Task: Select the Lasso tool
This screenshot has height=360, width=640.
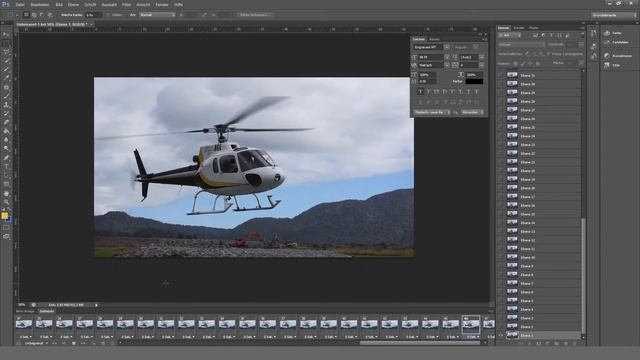Action: [x=6, y=52]
